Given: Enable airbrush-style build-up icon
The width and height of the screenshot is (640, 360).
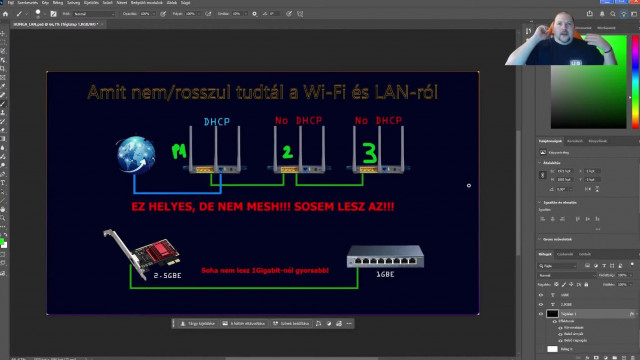Looking at the screenshot, I should [x=208, y=13].
